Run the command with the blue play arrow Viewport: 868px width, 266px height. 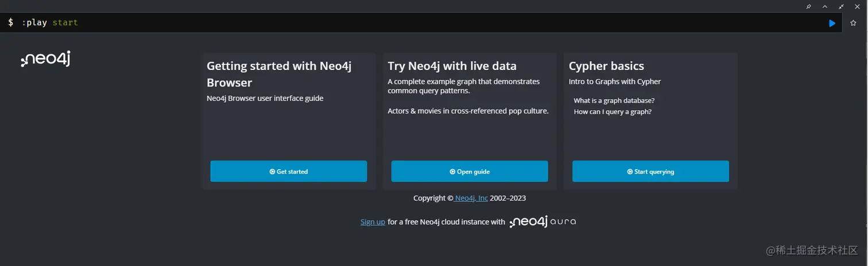(832, 23)
